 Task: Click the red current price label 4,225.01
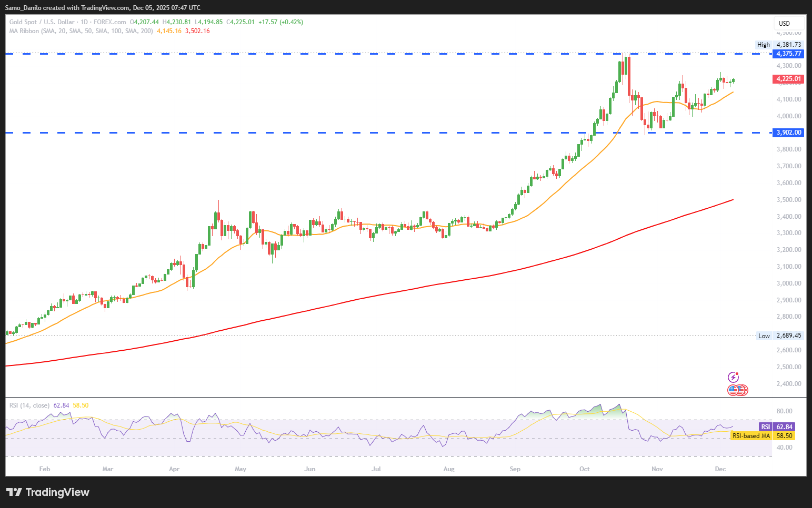788,79
